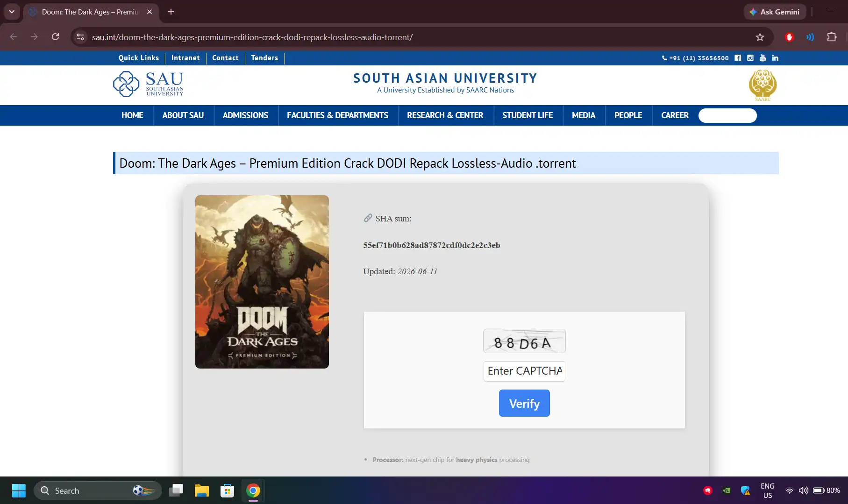Close the Doom: The Dark Ages tab
Image resolution: width=848 pixels, height=504 pixels.
(x=150, y=12)
